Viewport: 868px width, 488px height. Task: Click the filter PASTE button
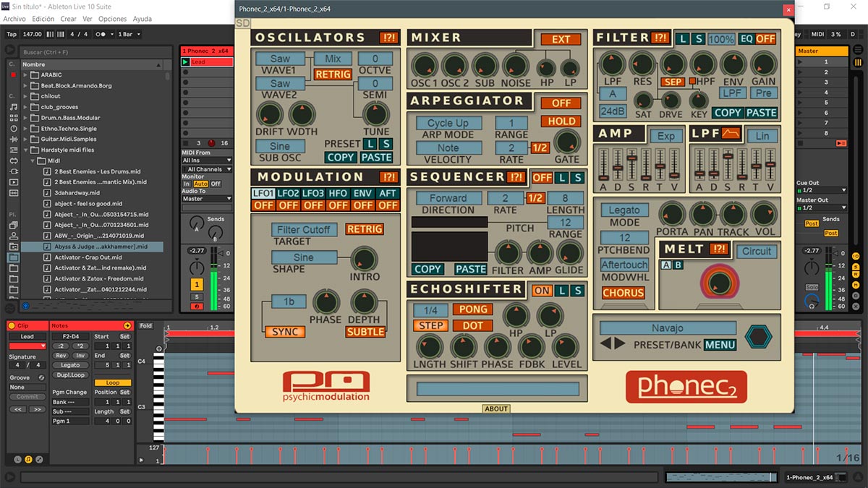761,112
